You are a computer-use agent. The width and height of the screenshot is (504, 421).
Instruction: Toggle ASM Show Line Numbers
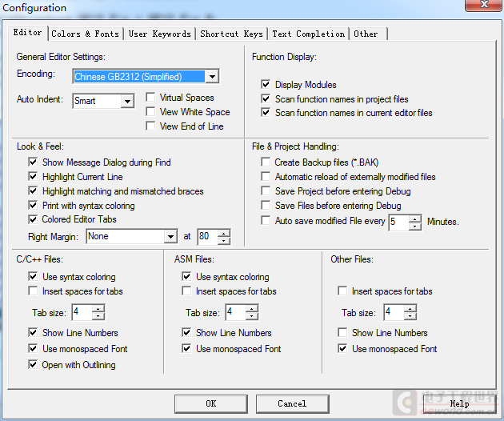tap(186, 332)
